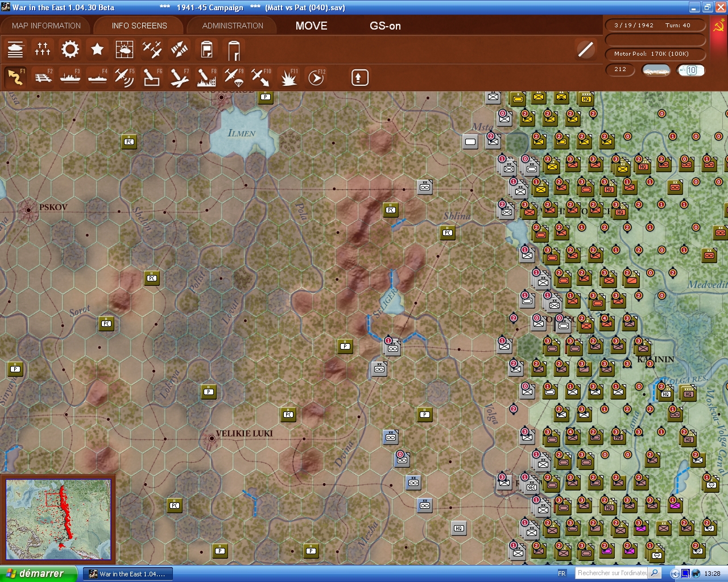
Task: Open the INFO SCREENS tab
Action: point(139,26)
